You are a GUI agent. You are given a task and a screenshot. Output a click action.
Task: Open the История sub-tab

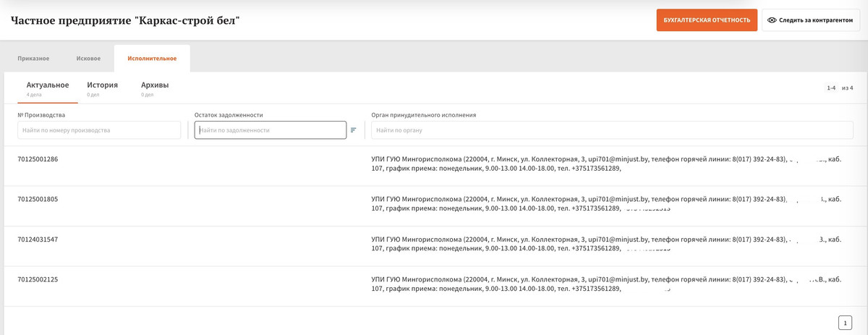(102, 85)
